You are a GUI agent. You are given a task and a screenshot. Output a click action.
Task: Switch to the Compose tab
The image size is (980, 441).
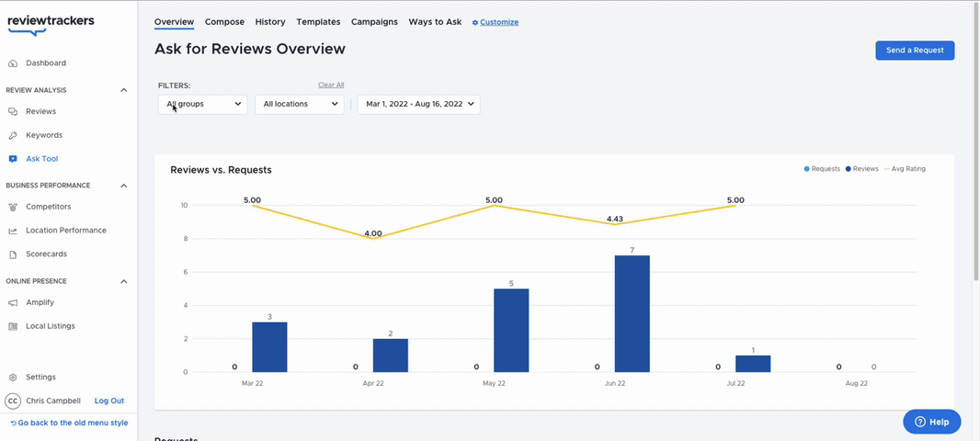click(x=224, y=22)
